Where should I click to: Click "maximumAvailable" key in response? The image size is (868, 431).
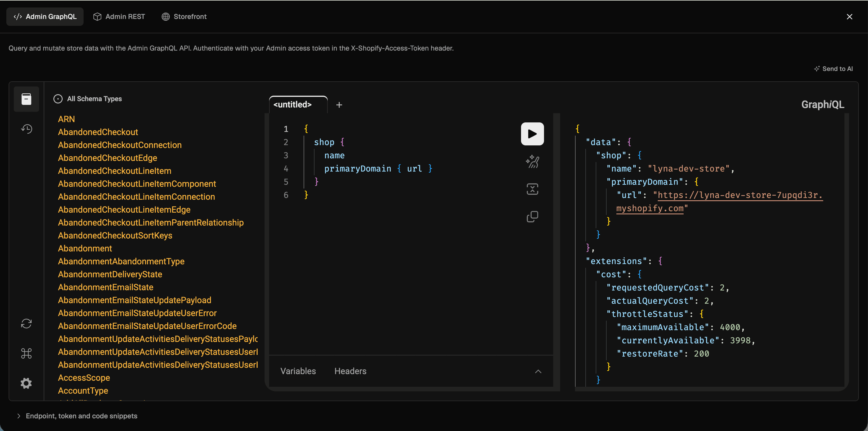tap(662, 327)
